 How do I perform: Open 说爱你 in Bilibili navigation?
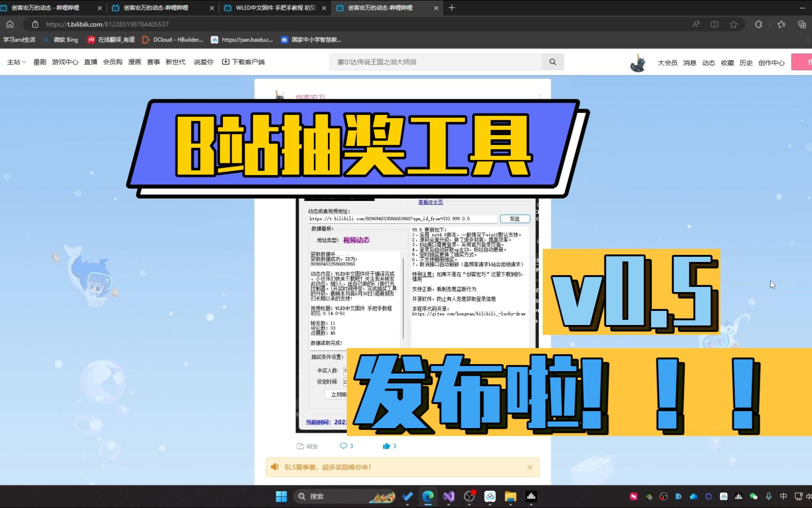tap(203, 62)
